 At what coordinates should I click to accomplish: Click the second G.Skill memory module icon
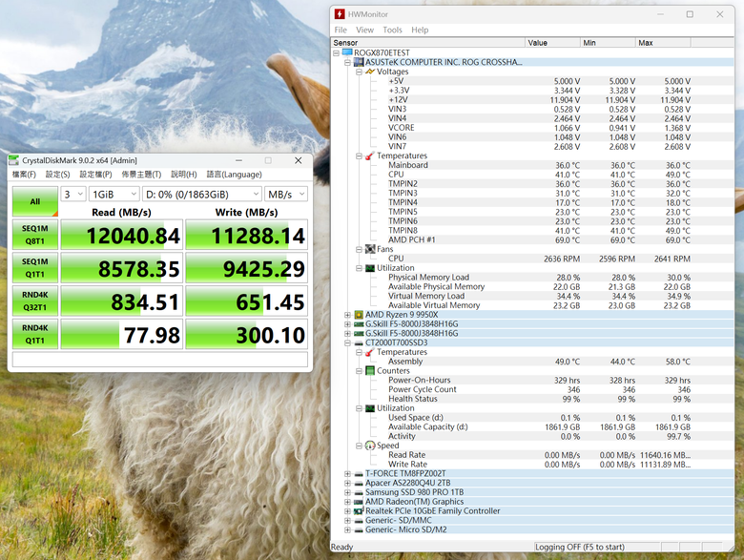tap(359, 334)
